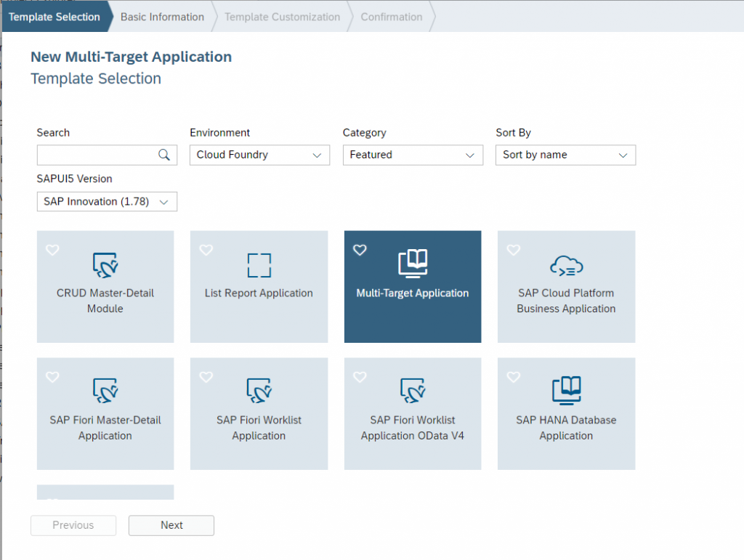Favorite the SAP Fiori Master-Detail Application
Screen dimensions: 744x560
pos(52,377)
